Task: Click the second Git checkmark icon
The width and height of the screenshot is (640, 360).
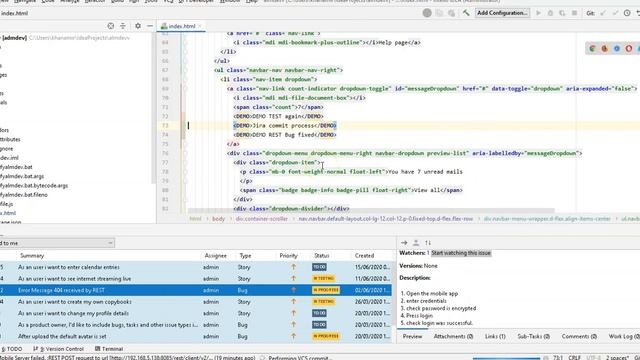Action: 615,13
